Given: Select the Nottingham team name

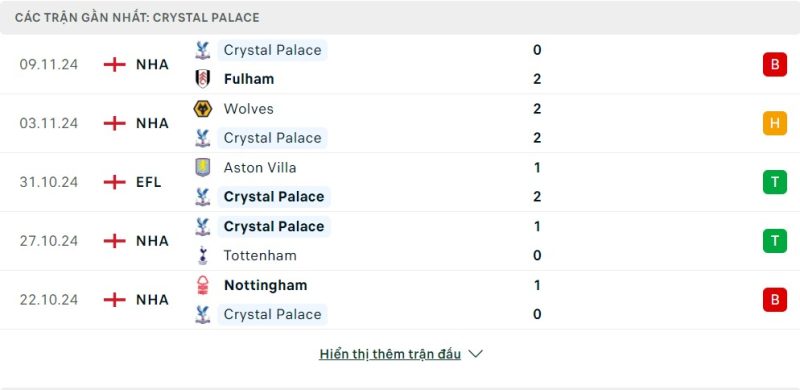Looking at the screenshot, I should [x=265, y=285].
